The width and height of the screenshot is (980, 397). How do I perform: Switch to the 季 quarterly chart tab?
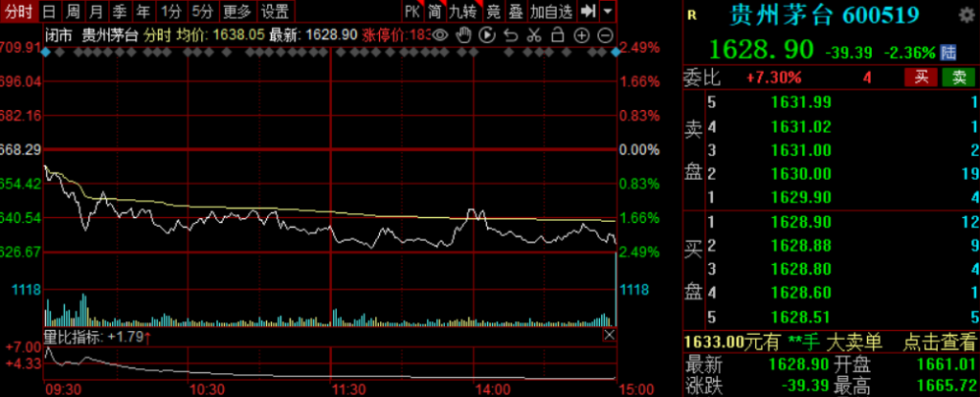point(120,11)
